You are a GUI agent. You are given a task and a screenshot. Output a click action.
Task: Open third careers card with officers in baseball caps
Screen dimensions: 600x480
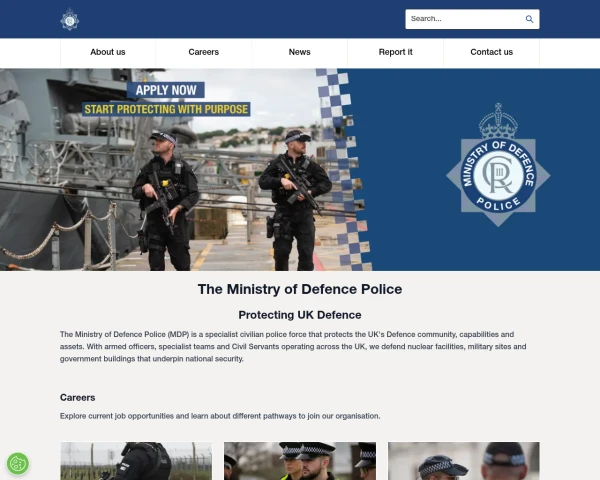coord(464,461)
